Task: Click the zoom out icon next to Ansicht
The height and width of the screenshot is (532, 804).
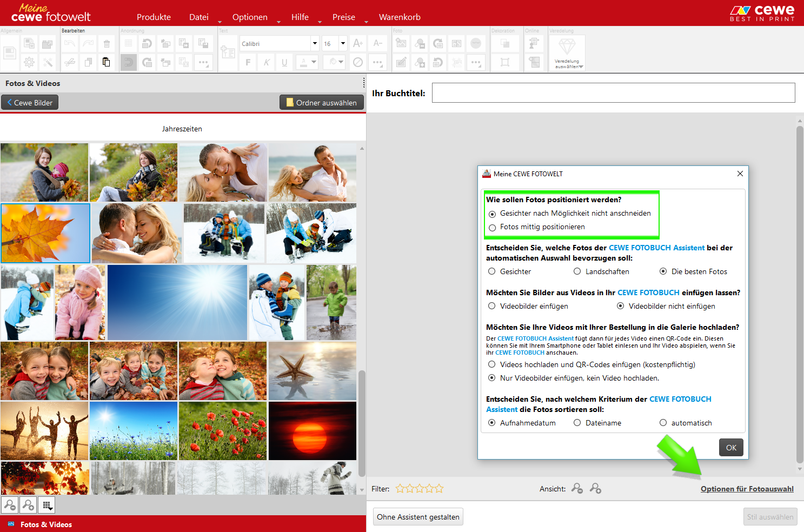Action: point(577,488)
